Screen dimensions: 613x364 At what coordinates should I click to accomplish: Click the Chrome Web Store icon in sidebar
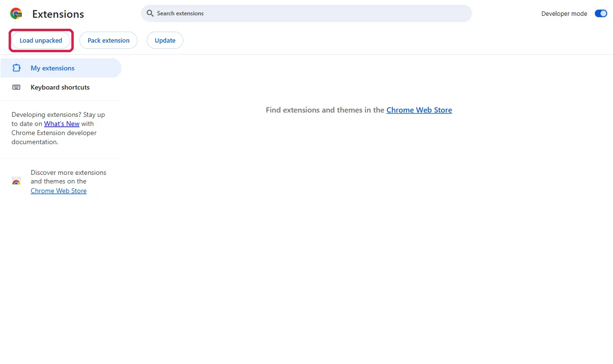pyautogui.click(x=16, y=181)
